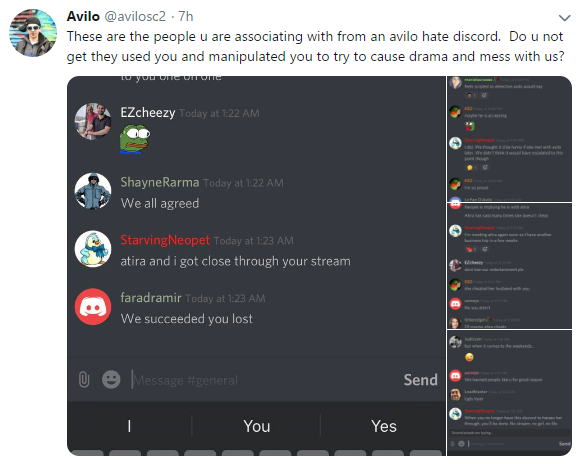Open the @avilosc2 handle link
The image size is (581, 464).
tap(135, 16)
